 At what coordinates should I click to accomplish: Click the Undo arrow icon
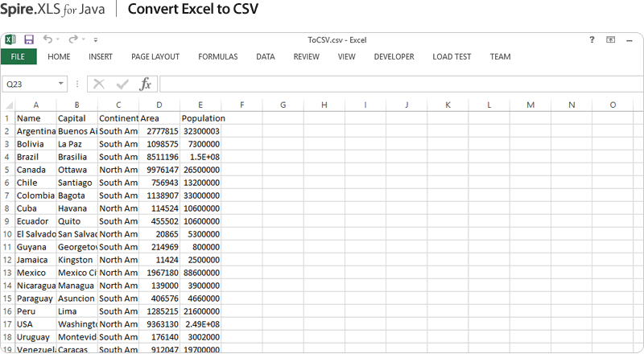47,39
